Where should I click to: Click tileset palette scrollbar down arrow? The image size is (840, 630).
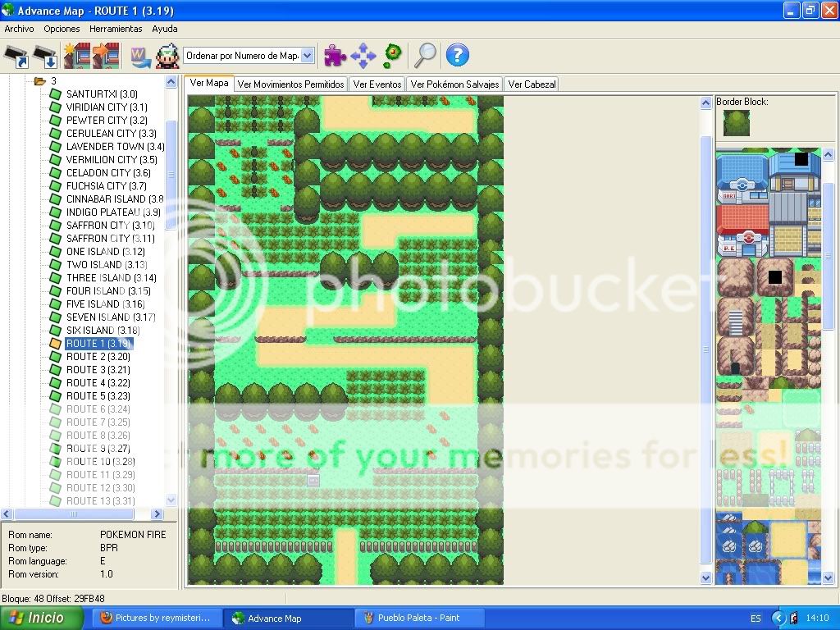(828, 577)
